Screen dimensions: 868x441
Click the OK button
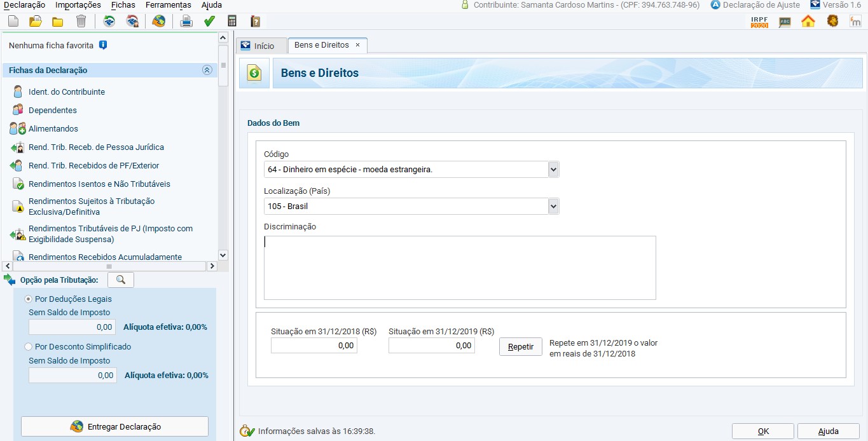[763, 431]
